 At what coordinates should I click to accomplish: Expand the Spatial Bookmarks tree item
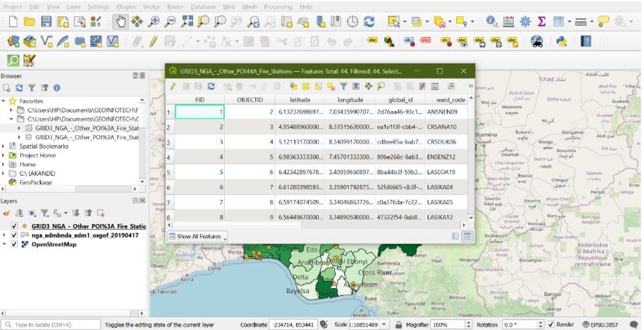pos(4,146)
